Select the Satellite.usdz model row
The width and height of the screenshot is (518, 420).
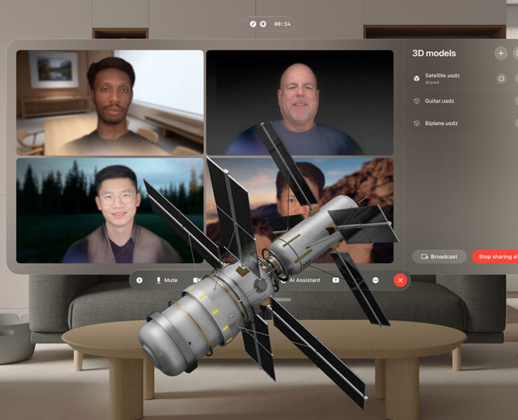click(x=464, y=78)
